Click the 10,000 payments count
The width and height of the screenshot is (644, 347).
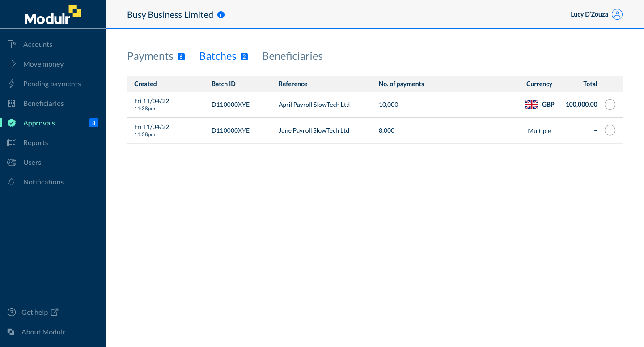[388, 105]
